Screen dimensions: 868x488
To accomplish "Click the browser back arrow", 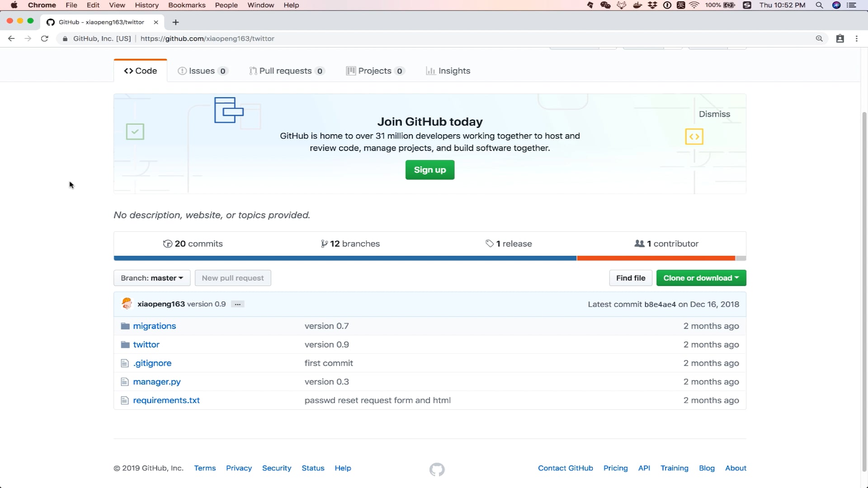I will (x=11, y=38).
